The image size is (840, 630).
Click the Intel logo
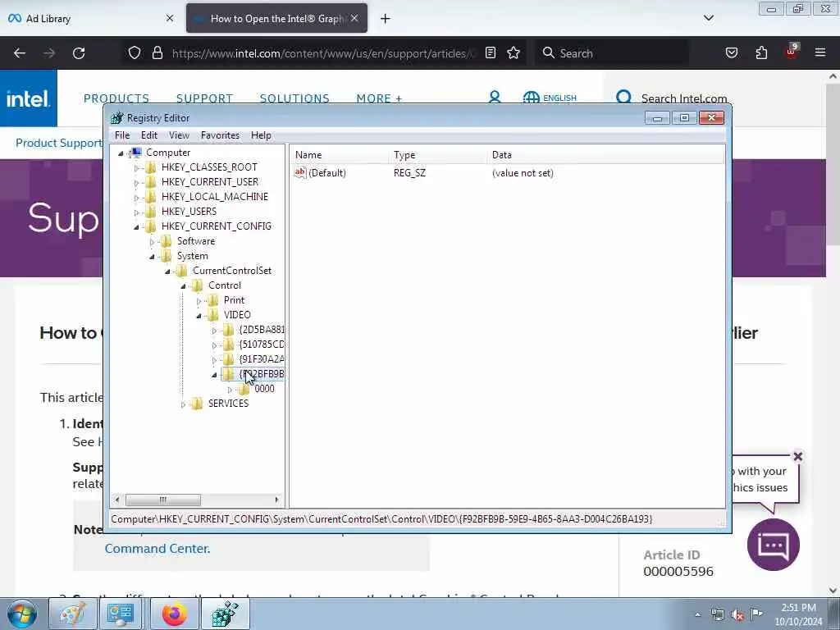pyautogui.click(x=29, y=98)
